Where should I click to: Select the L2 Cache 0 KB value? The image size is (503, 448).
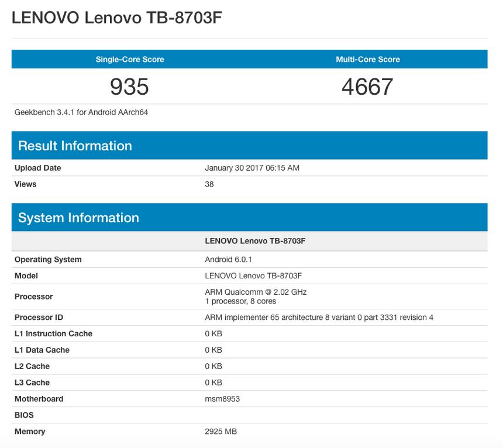coord(213,366)
